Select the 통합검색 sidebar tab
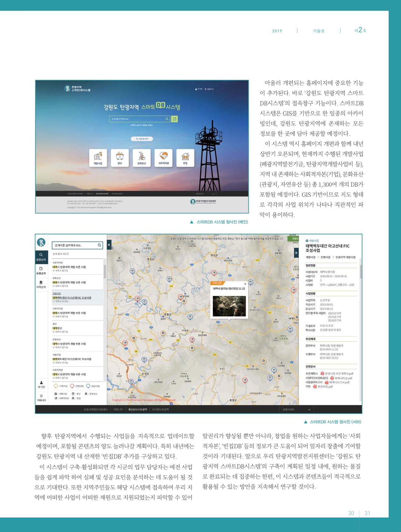 [x=41, y=257]
